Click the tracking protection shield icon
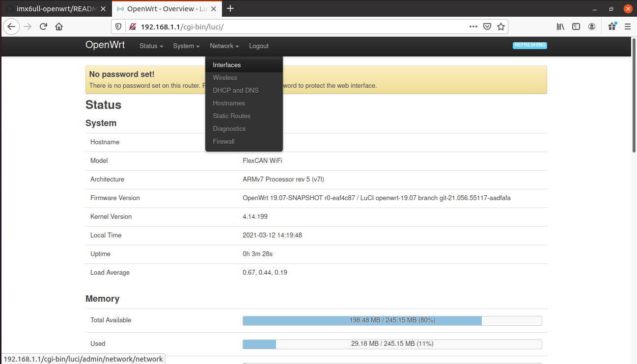637x364 pixels. pyautogui.click(x=118, y=26)
